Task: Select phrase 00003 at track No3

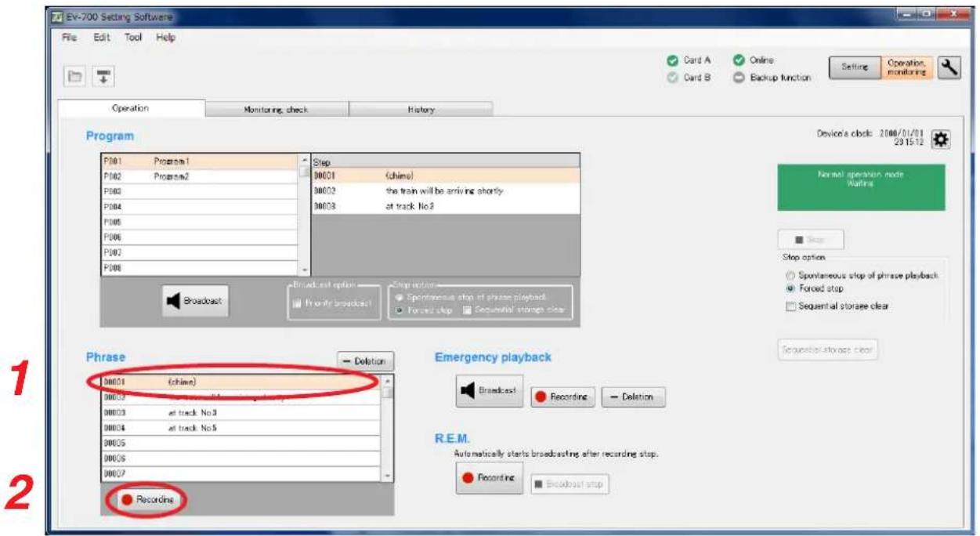Action: point(241,412)
